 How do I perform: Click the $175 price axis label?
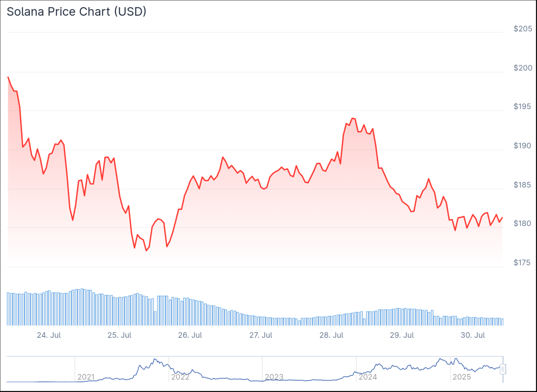click(522, 263)
